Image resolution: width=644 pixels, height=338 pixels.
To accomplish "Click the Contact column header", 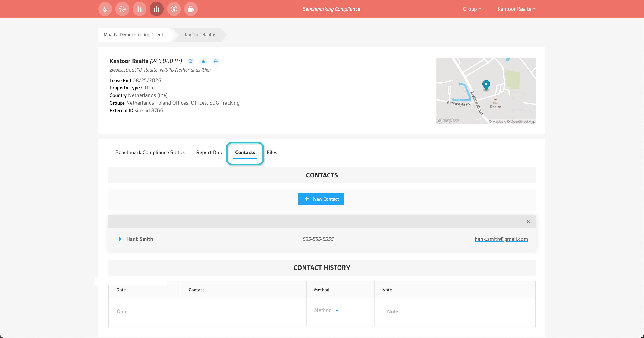I will tap(196, 290).
